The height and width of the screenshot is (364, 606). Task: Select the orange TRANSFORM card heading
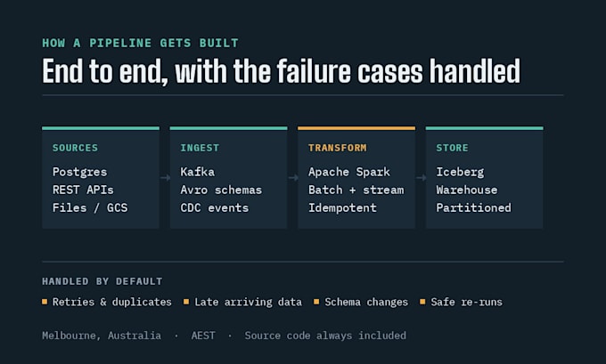tap(338, 148)
